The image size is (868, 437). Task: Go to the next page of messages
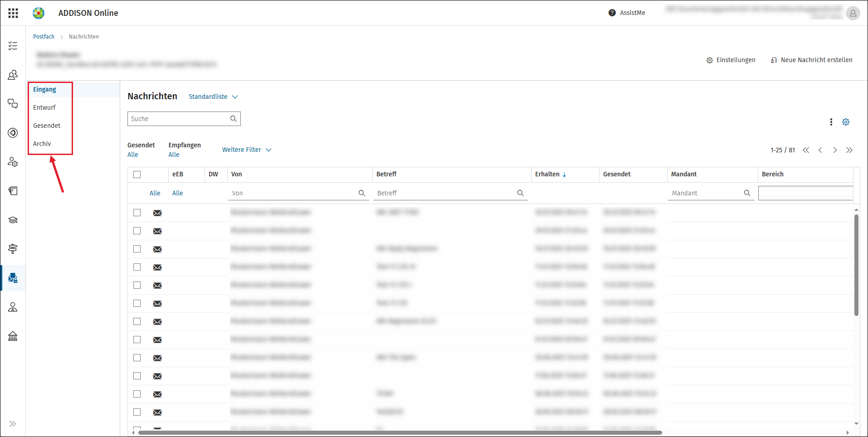click(835, 150)
